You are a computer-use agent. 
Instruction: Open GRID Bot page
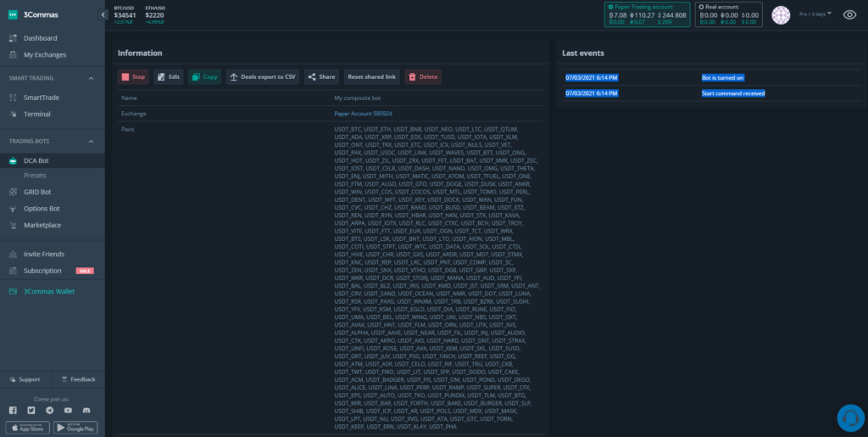point(37,192)
